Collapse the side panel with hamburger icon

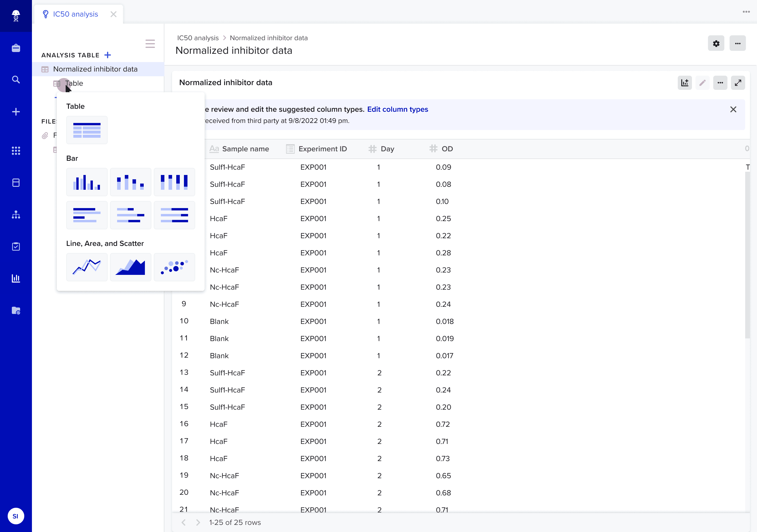click(150, 43)
